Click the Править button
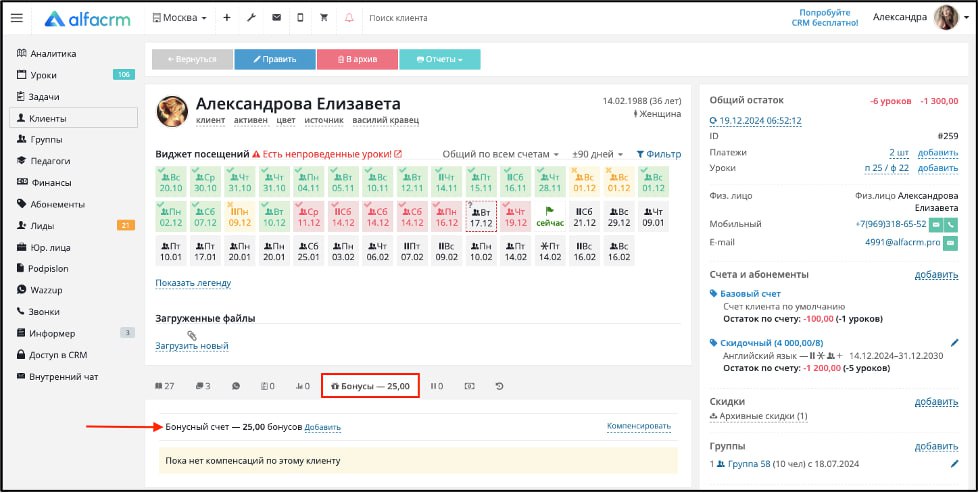Image resolution: width=979 pixels, height=493 pixels. coord(274,59)
